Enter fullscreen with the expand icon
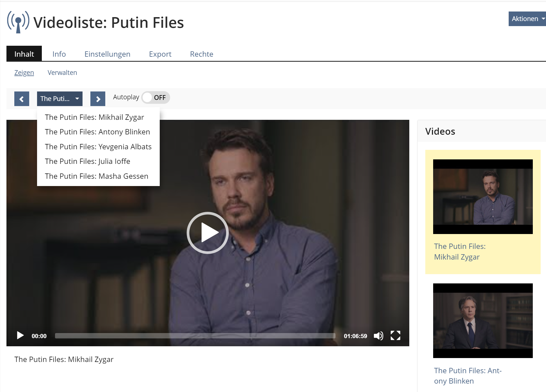Screen dimensions: 546x392 click(x=395, y=336)
